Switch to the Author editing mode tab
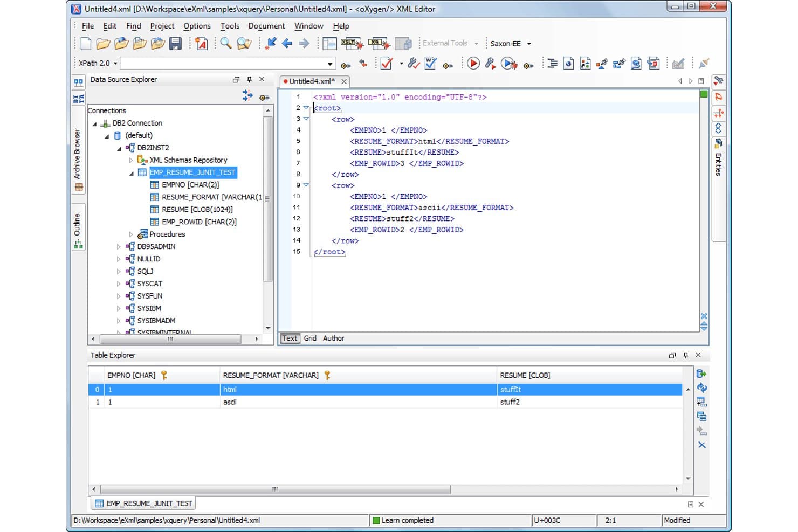798x532 pixels. [x=333, y=338]
